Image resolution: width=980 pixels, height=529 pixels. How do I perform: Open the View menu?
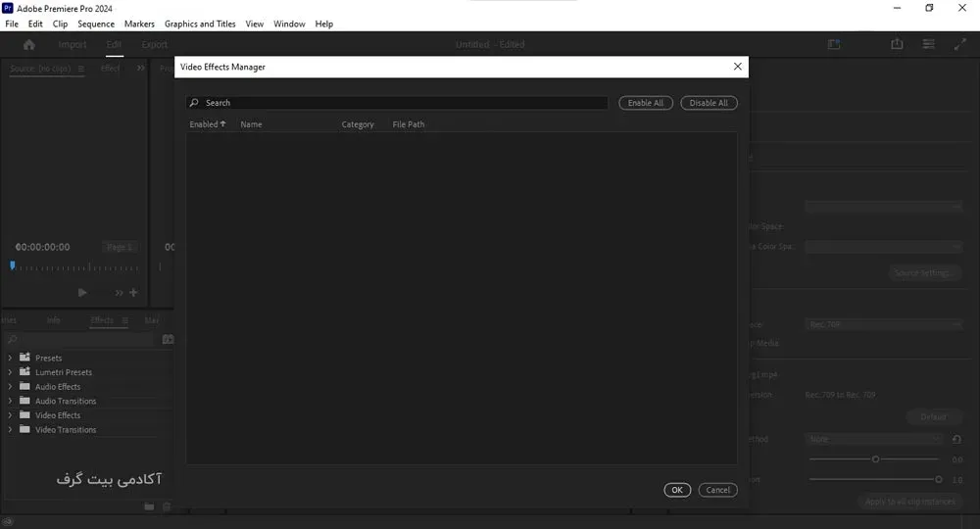click(x=255, y=24)
